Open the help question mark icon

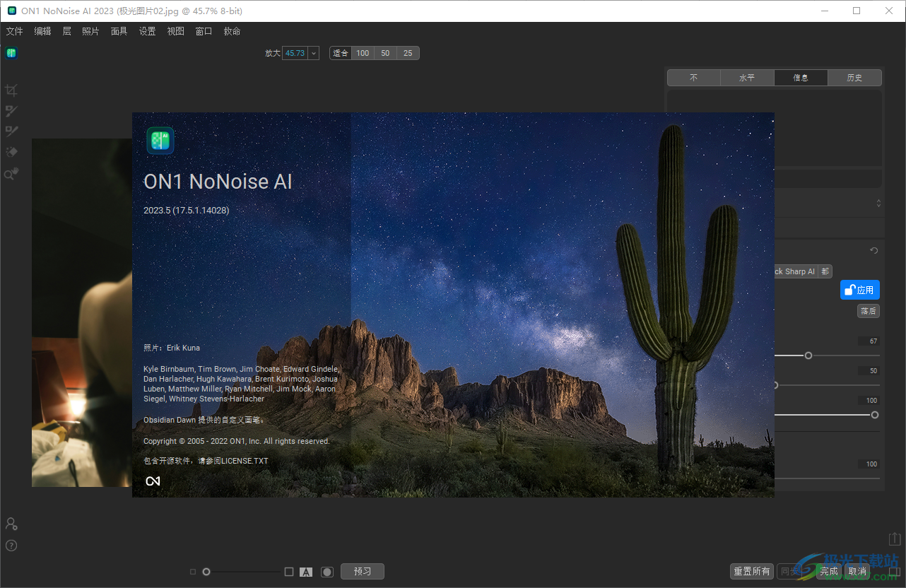coord(11,546)
